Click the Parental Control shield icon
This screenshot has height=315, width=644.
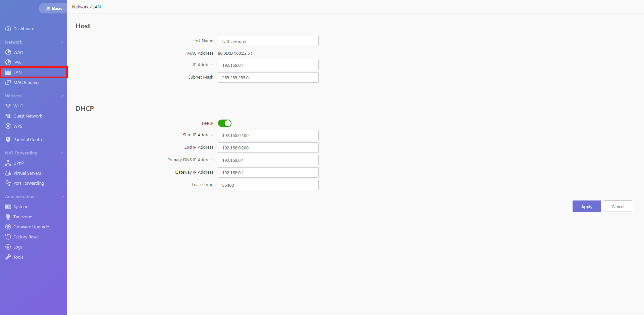tap(8, 140)
